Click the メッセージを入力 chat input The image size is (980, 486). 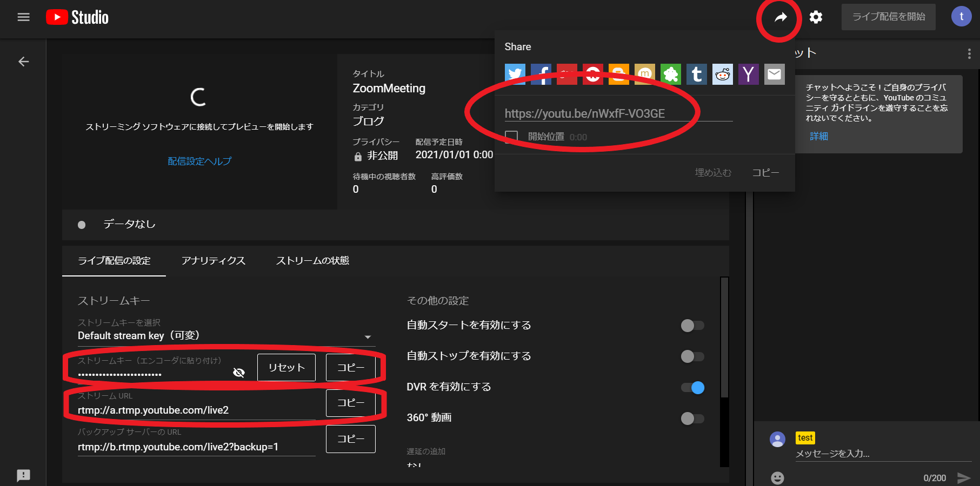(x=883, y=454)
